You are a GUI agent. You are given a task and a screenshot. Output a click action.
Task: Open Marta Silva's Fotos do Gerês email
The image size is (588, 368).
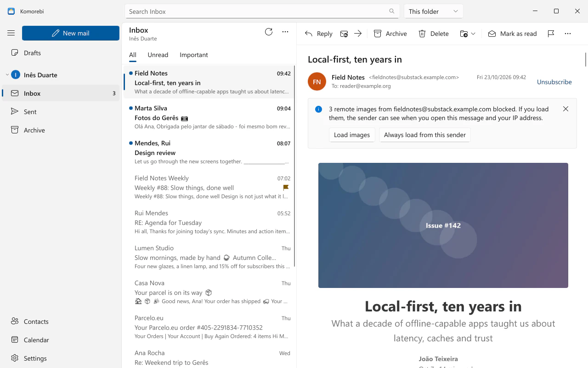(x=209, y=117)
